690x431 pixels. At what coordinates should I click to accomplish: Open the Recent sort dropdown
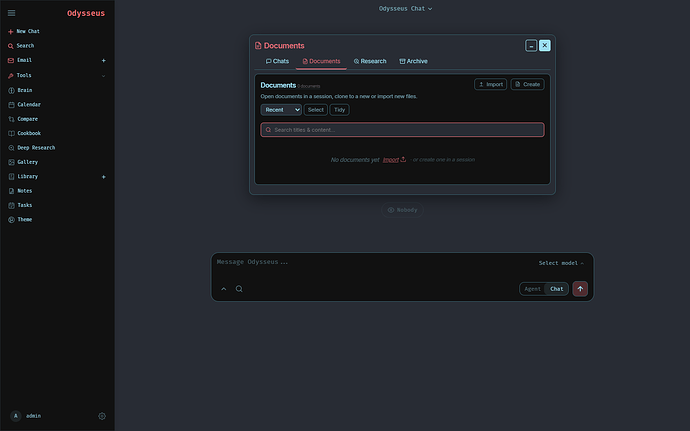click(281, 110)
